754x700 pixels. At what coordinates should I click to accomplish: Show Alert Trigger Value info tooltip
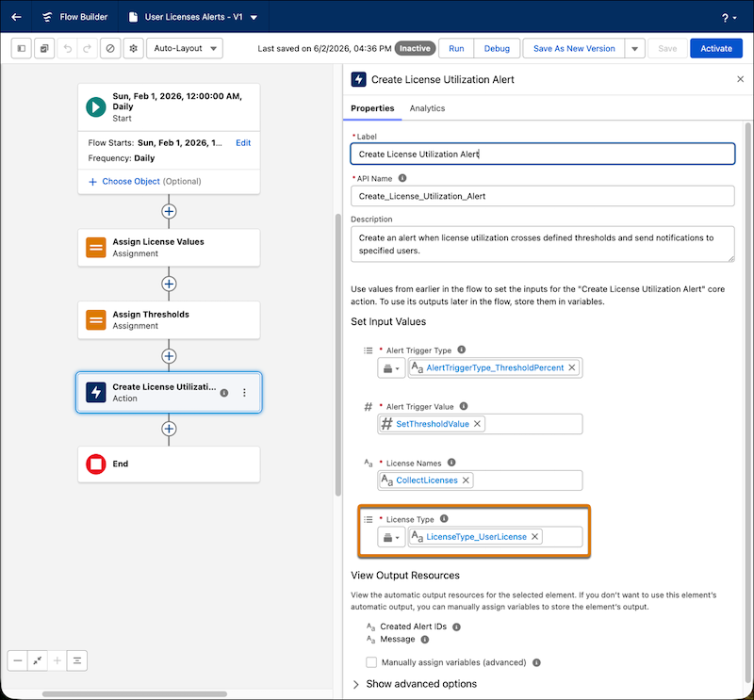(x=464, y=406)
